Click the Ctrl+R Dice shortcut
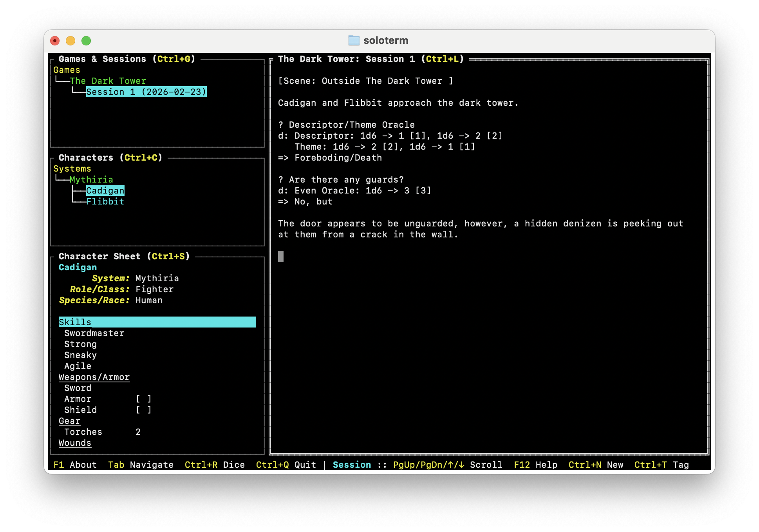Image resolution: width=759 pixels, height=532 pixels. tap(215, 465)
